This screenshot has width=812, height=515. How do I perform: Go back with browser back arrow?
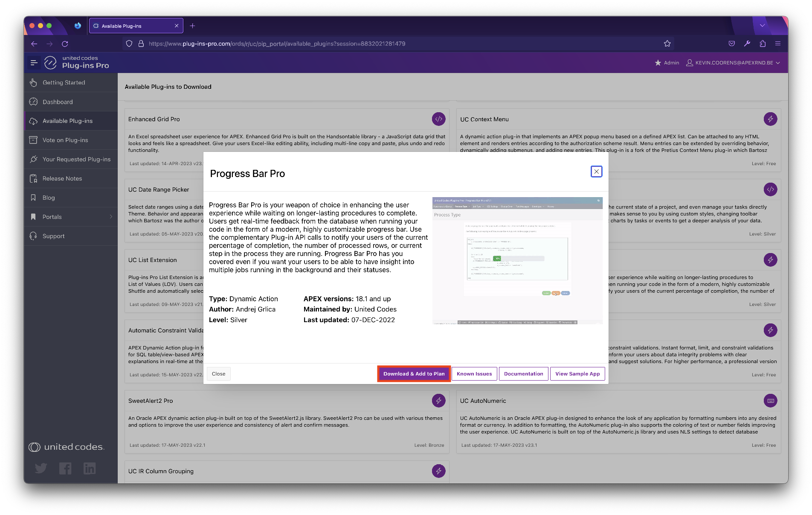point(34,44)
